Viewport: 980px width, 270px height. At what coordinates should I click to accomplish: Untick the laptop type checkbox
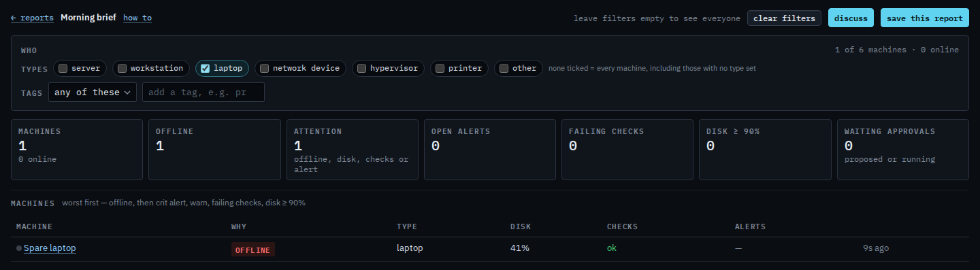[205, 68]
